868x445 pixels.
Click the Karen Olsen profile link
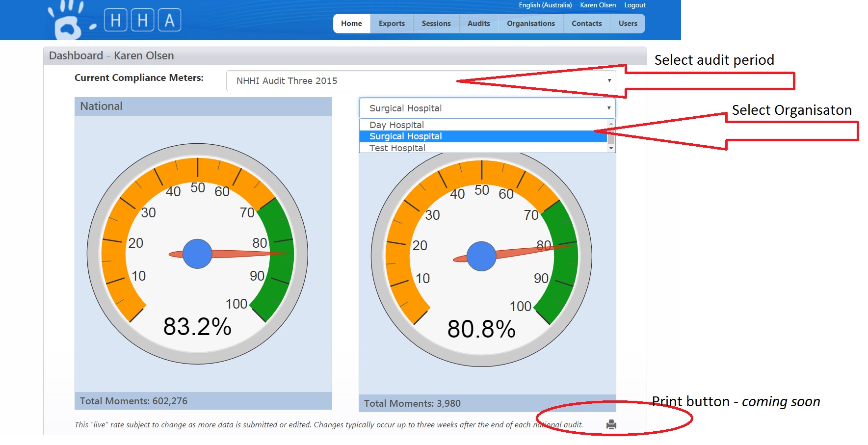click(x=598, y=5)
